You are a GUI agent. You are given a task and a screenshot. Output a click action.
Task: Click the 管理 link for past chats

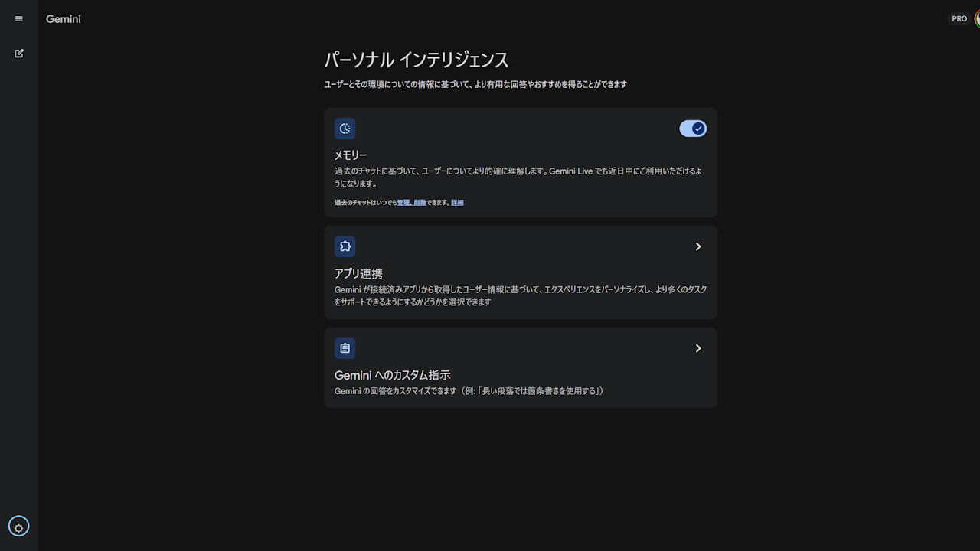(x=403, y=203)
